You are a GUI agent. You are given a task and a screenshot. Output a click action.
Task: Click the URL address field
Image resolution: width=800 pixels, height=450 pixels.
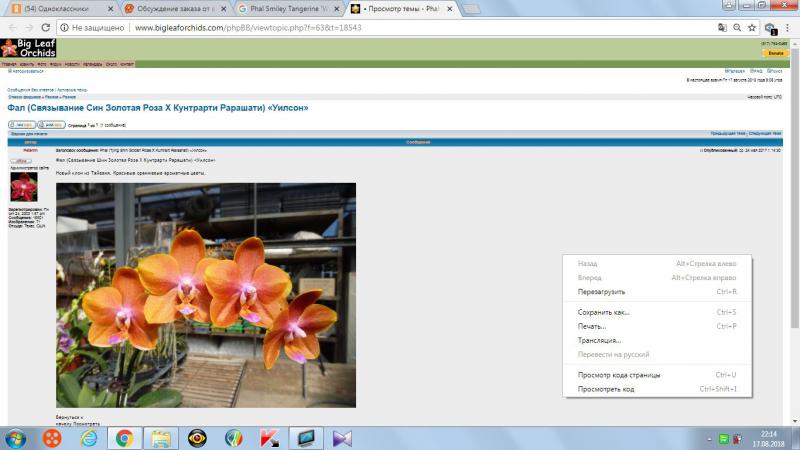(x=400, y=28)
